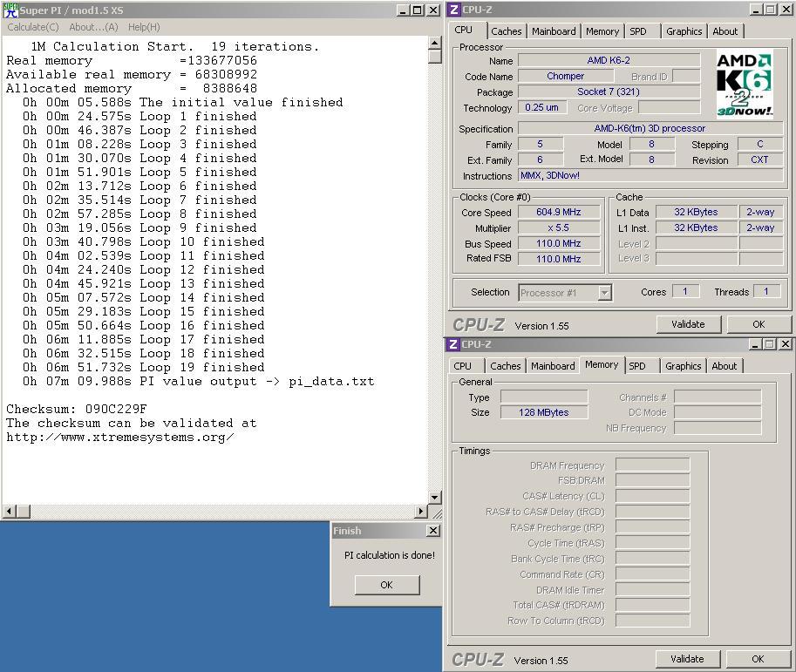The height and width of the screenshot is (672, 796).
Task: Click the Loop 19 finished line
Action: [144, 368]
